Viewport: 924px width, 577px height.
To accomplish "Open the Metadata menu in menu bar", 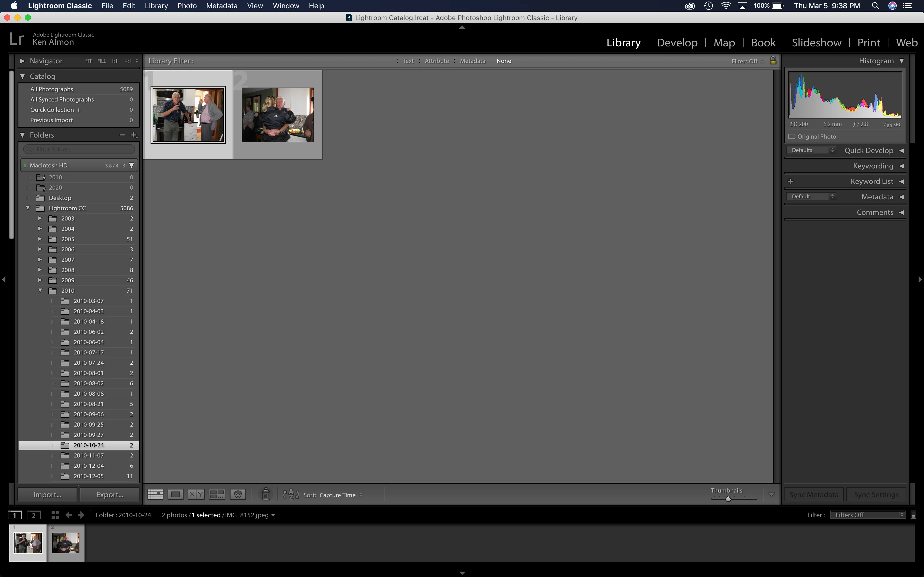I will pos(221,6).
